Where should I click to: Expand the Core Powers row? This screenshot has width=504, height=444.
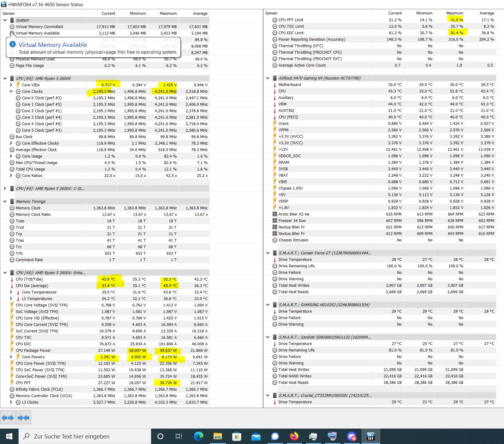pyautogui.click(x=11, y=357)
